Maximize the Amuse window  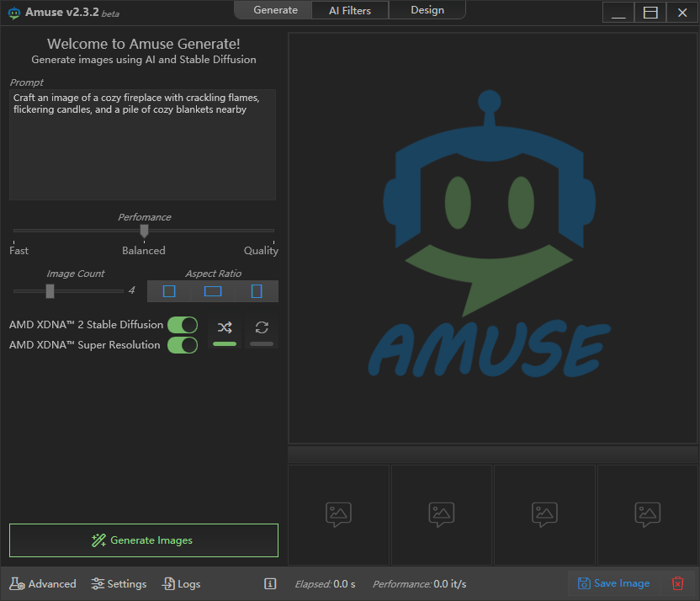[650, 13]
